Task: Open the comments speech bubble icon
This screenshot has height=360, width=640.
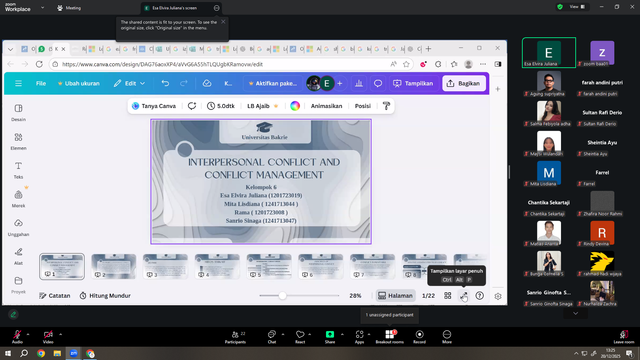Action: pyautogui.click(x=378, y=83)
